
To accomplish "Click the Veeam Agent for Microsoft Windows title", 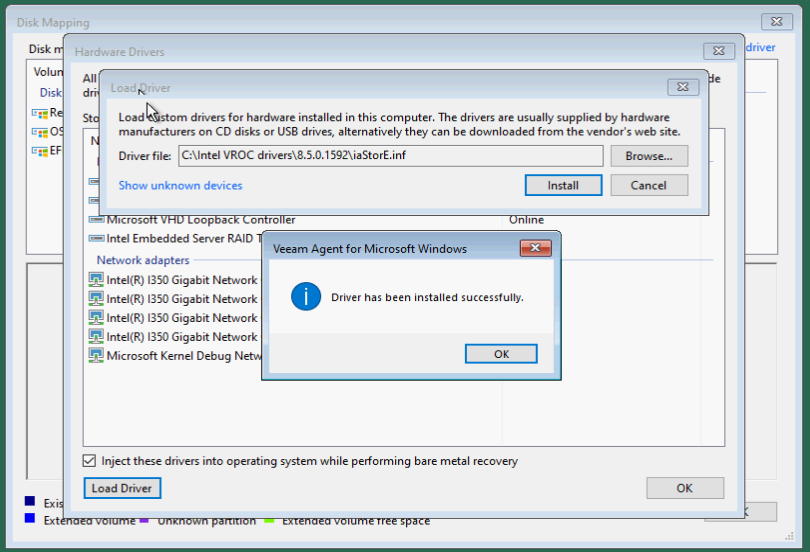I will 370,249.
